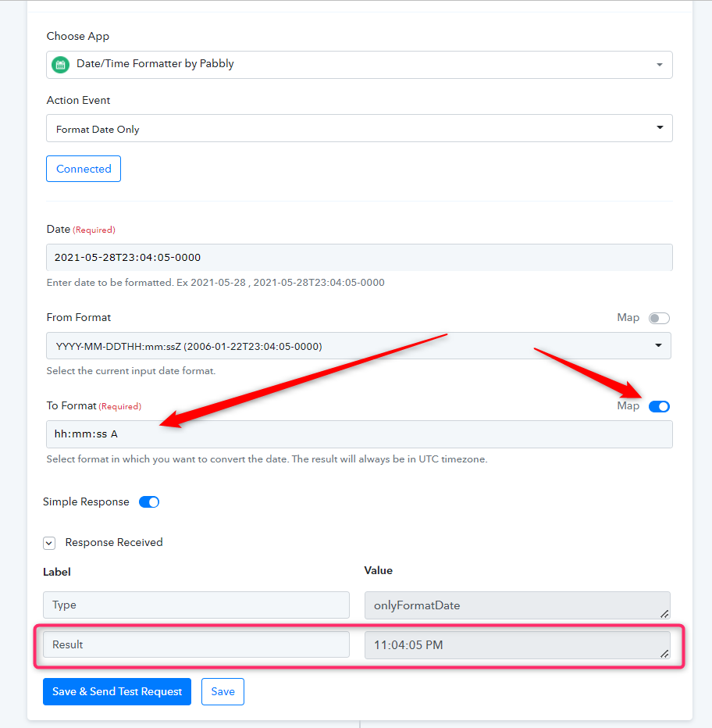
Task: Disable the To Format Map toggle
Action: [x=659, y=406]
